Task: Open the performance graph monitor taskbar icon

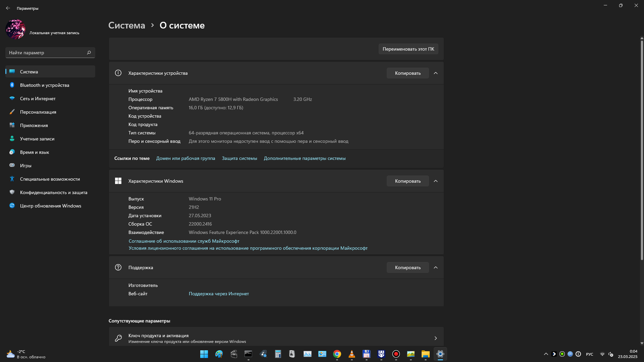Action: click(x=308, y=354)
